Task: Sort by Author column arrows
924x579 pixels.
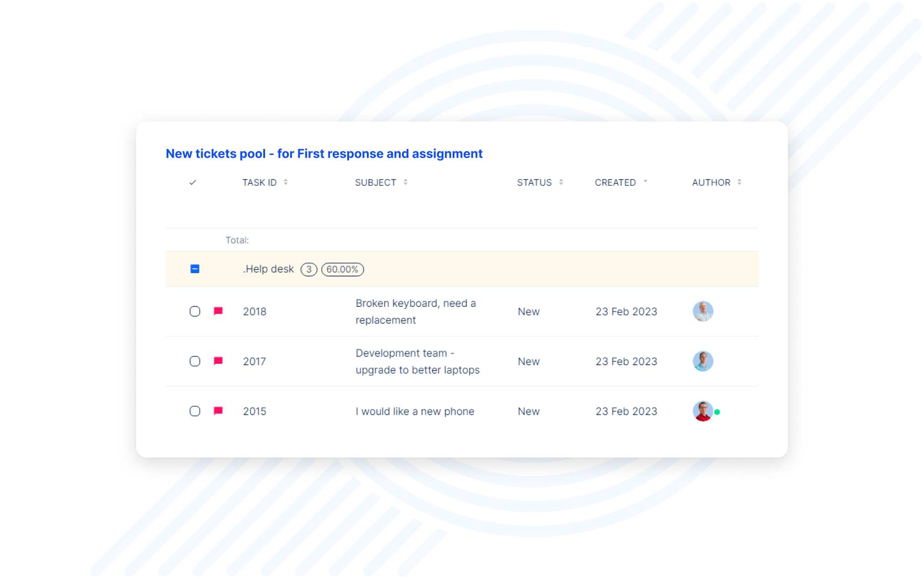Action: 739,182
